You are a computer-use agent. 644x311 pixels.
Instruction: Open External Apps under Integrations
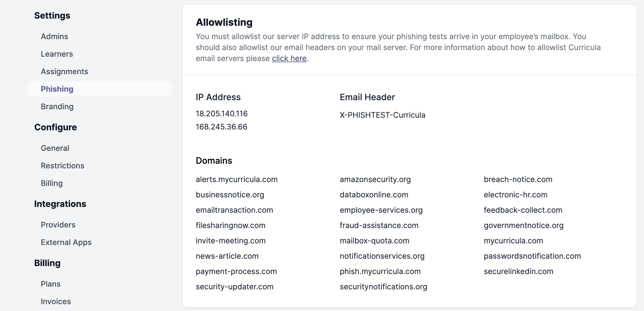66,242
